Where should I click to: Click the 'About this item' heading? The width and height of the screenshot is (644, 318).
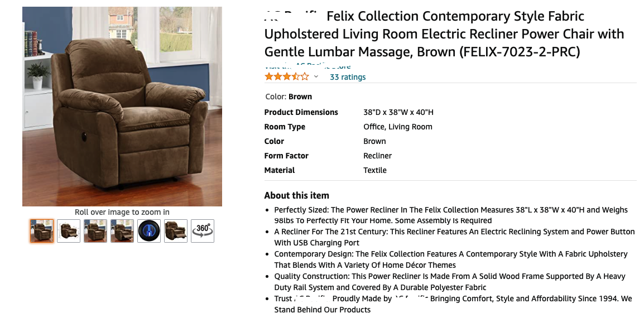point(296,195)
